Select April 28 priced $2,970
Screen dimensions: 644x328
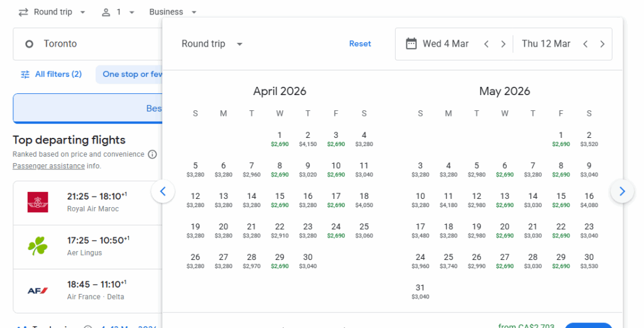252,261
